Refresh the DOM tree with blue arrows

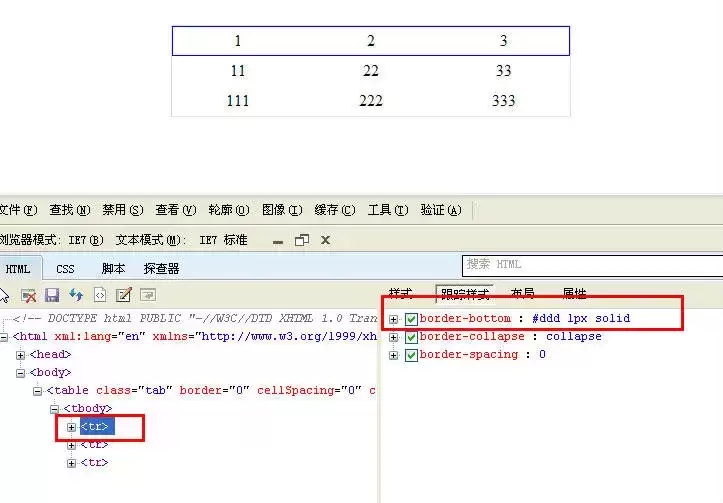point(76,295)
